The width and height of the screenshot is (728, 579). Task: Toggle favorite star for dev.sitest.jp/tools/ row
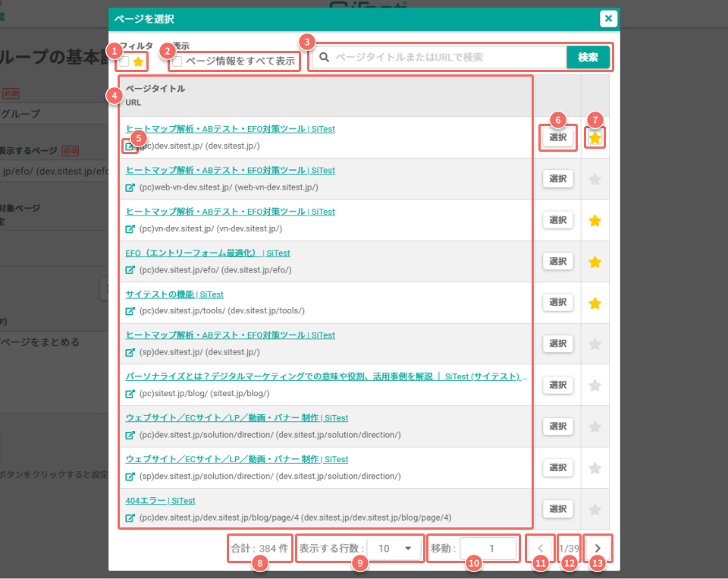[595, 303]
